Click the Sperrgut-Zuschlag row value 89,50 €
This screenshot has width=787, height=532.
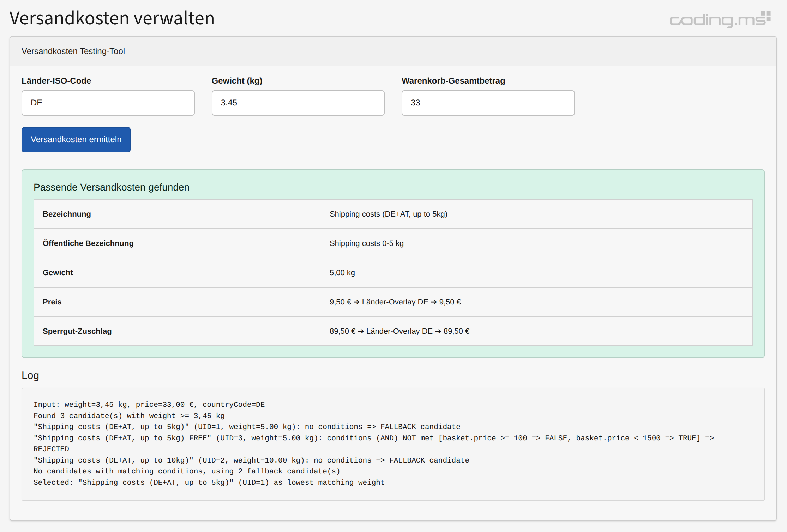[x=399, y=331]
